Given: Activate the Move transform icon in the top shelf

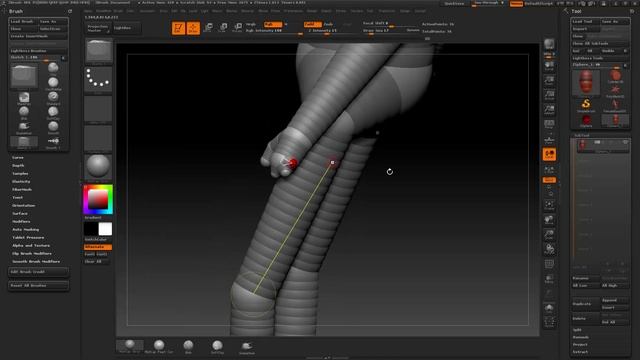Looking at the screenshot, I should pyautogui.click(x=208, y=28).
